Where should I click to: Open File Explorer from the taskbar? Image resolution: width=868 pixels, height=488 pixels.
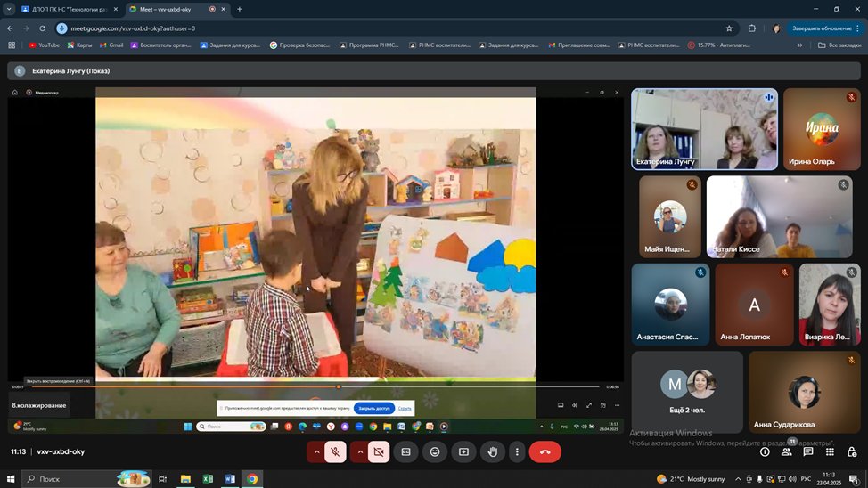[185, 478]
